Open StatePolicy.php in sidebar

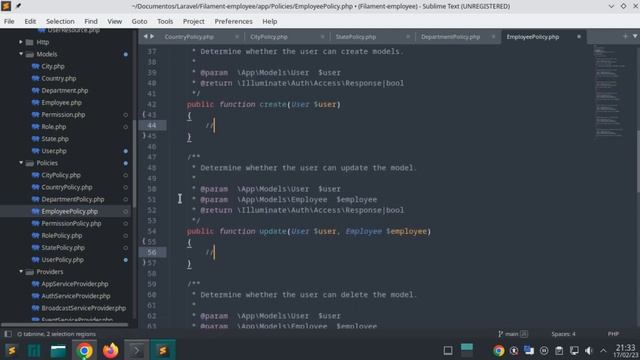click(x=63, y=248)
